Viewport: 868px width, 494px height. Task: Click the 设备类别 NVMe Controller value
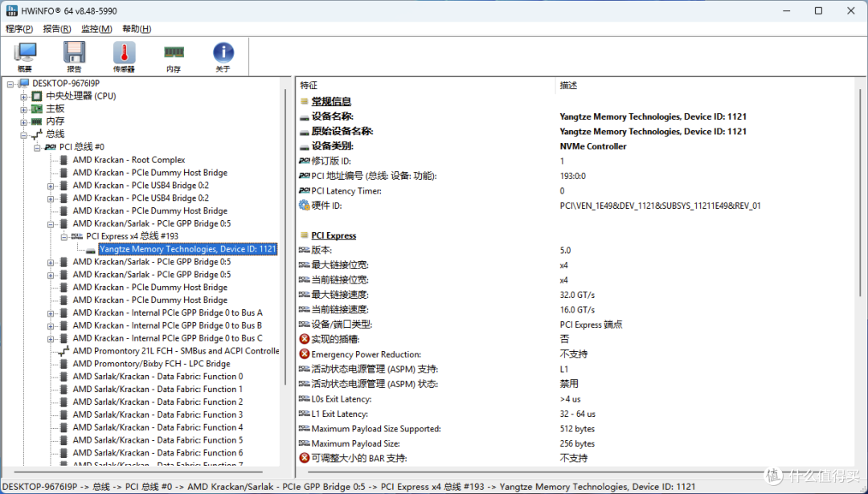pos(593,147)
